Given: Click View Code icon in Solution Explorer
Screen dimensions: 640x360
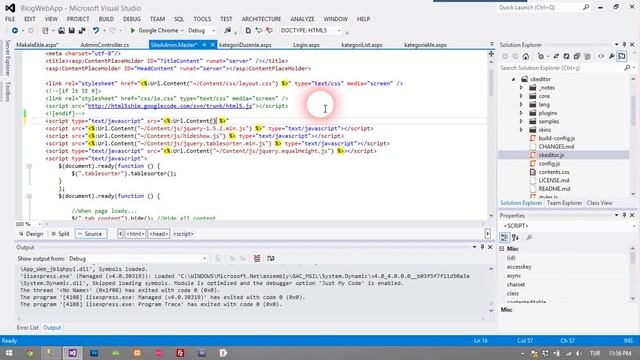Looking at the screenshot, I should pos(601,56).
